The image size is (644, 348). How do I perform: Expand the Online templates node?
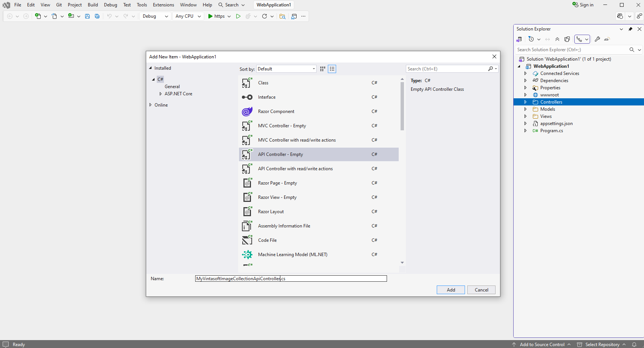(150, 105)
